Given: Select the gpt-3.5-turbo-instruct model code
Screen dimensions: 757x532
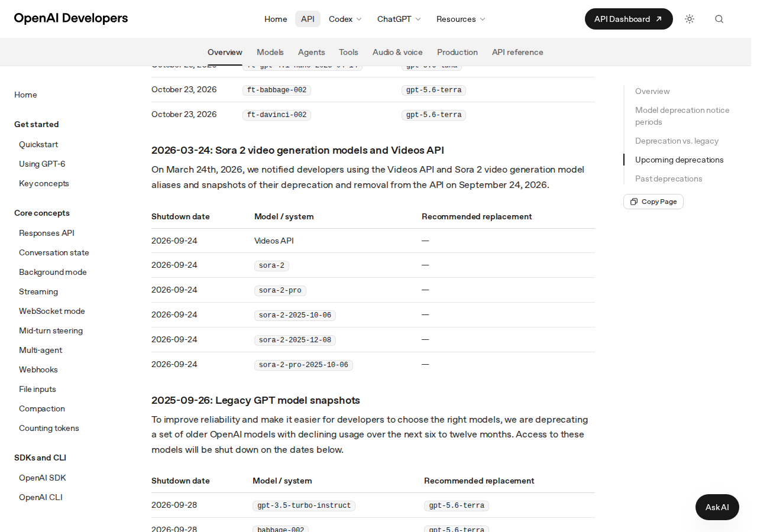Looking at the screenshot, I should point(304,506).
